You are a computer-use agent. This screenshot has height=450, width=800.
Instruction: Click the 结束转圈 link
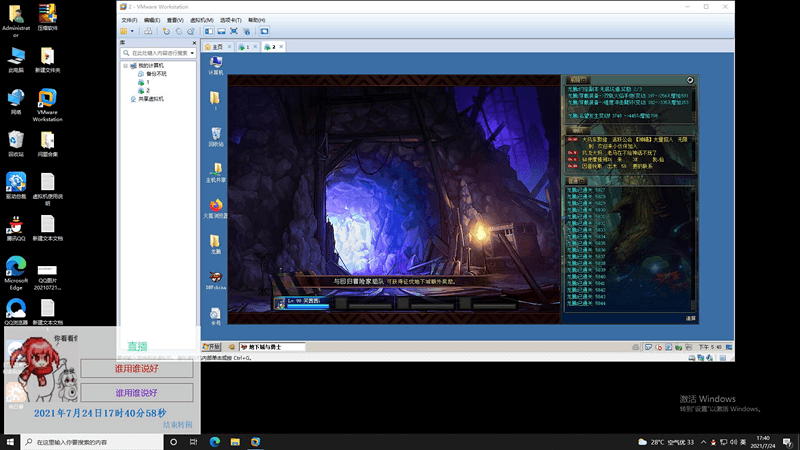click(178, 424)
